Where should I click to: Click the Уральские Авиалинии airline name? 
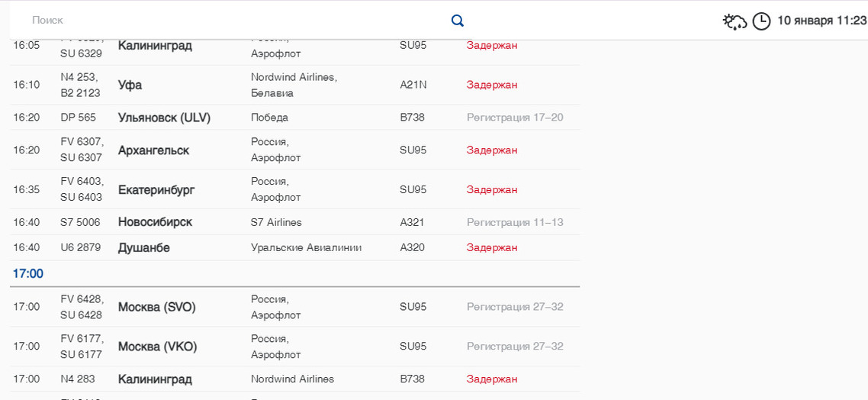[x=306, y=247]
